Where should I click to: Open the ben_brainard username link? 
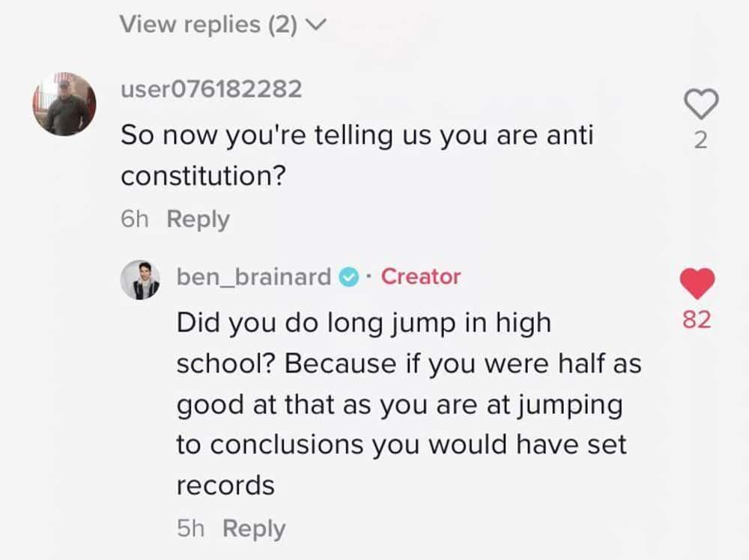coord(254,276)
